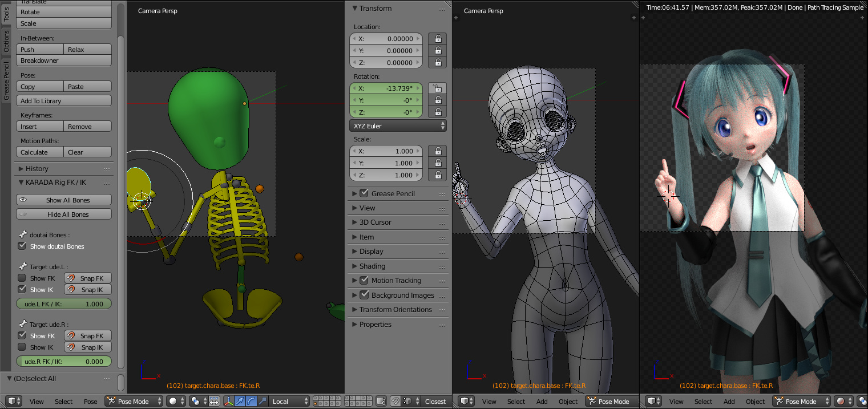Open editor type selector in middle viewport
The image size is (868, 409).
467,401
